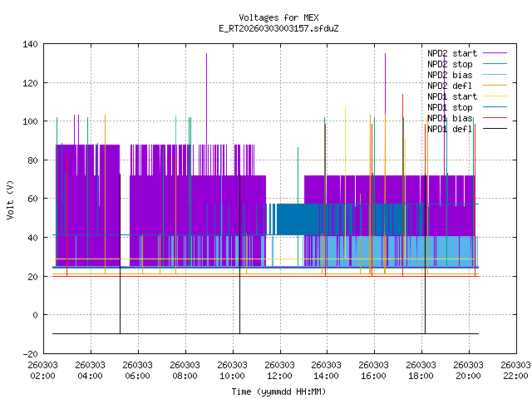
Task: Click the black NPD1 defl legend line sample
Action: tap(491, 129)
